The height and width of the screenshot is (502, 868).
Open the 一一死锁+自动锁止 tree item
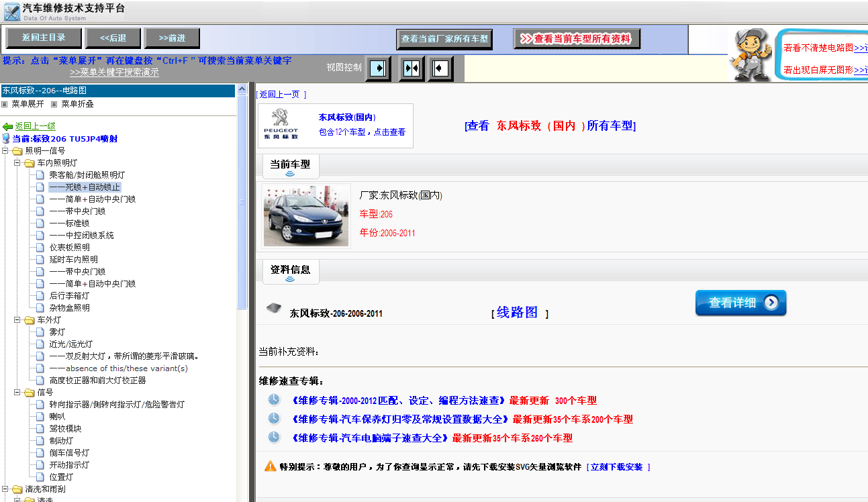(85, 187)
